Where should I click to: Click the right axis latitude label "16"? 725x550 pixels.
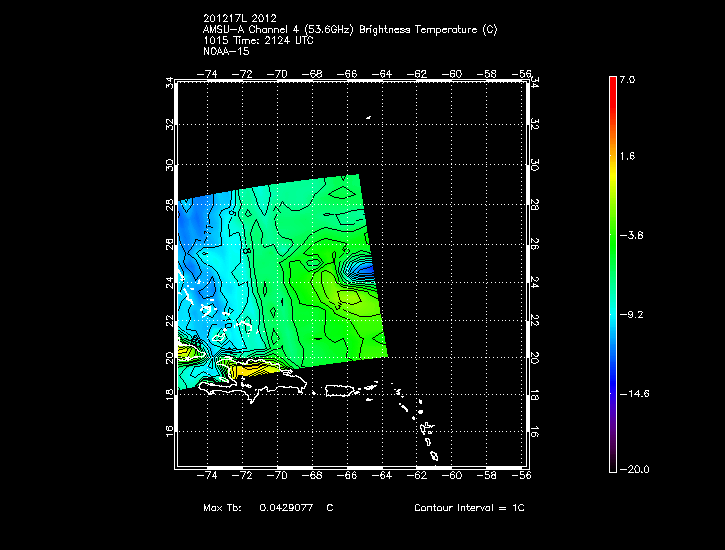click(535, 431)
